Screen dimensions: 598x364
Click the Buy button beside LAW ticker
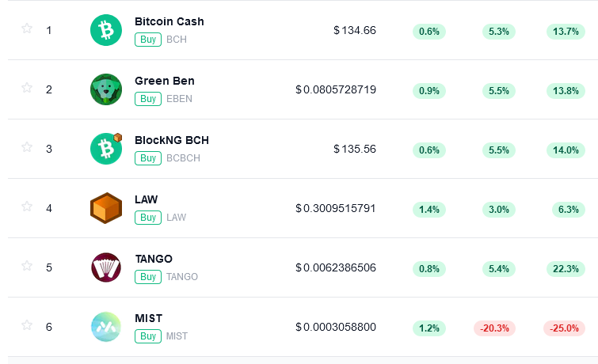click(148, 218)
